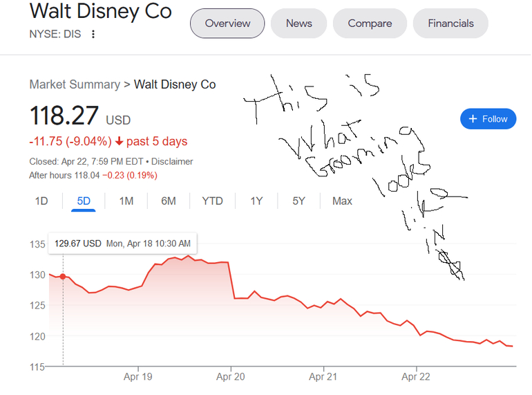The image size is (532, 395).
Task: Click the red down arrow icon
Action: (x=120, y=142)
